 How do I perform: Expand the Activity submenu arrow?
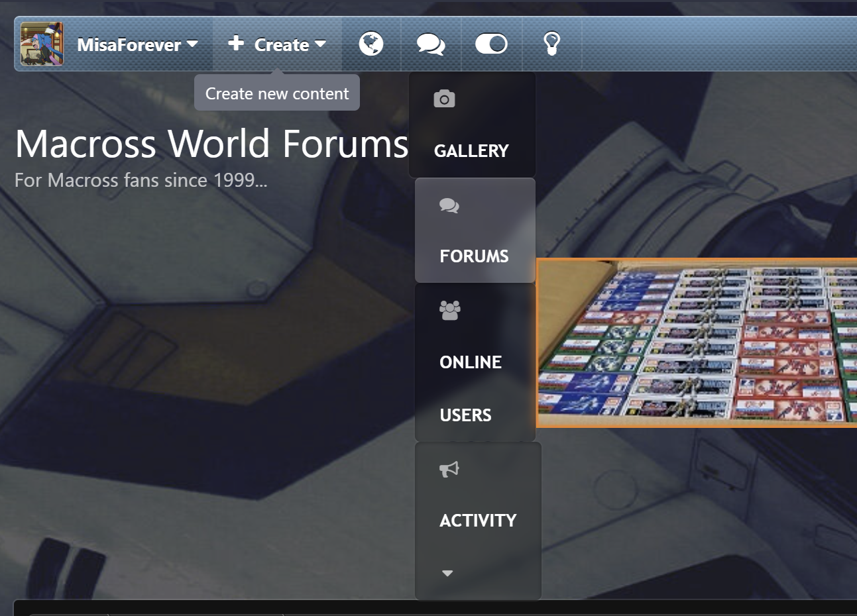pyautogui.click(x=447, y=573)
